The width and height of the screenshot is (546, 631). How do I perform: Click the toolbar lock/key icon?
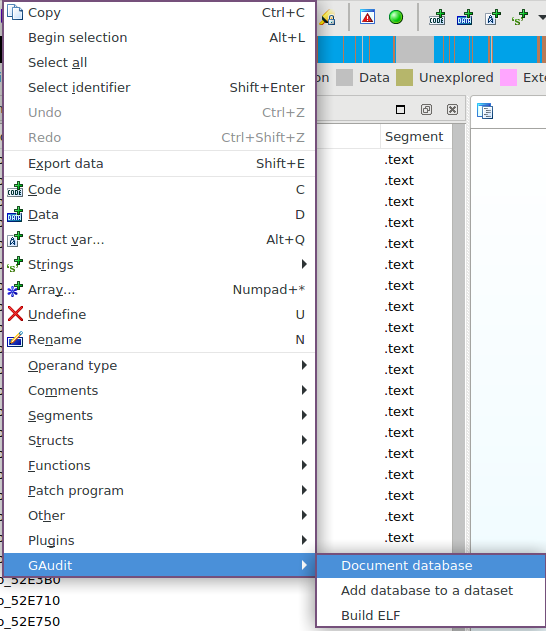pos(328,17)
